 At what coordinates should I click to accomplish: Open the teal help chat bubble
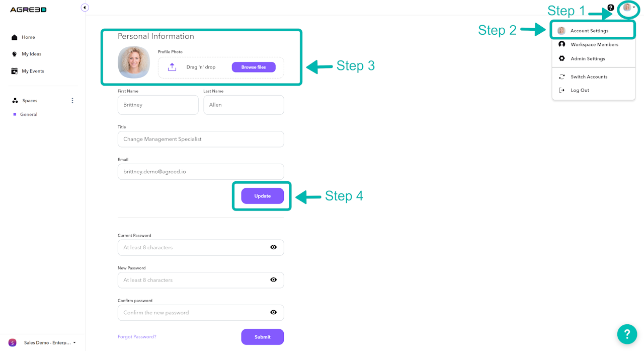(x=627, y=333)
